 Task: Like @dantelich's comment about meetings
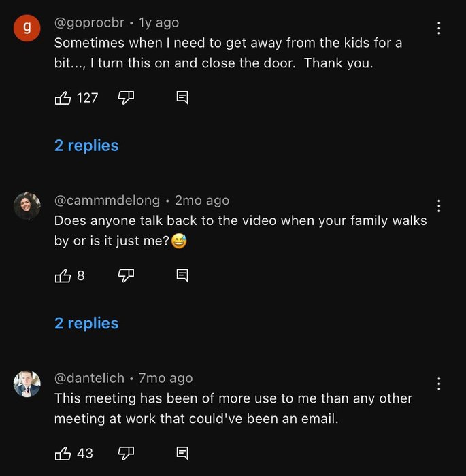click(63, 453)
